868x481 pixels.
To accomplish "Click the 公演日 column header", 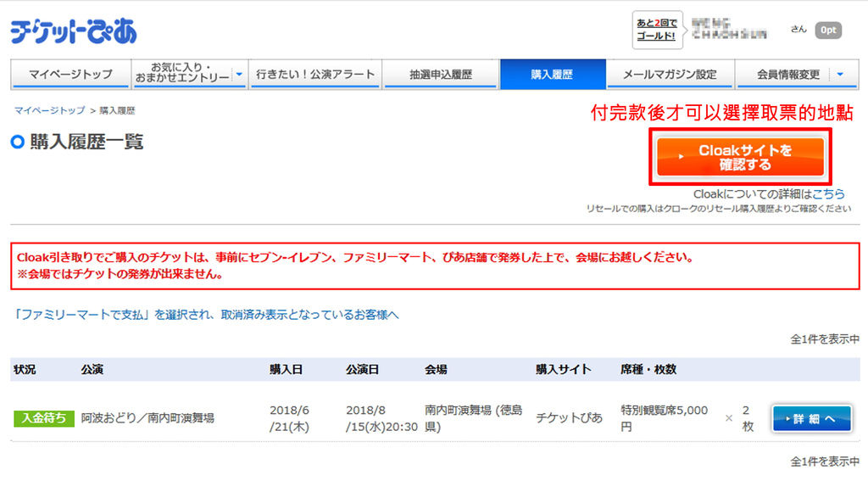I will (362, 370).
